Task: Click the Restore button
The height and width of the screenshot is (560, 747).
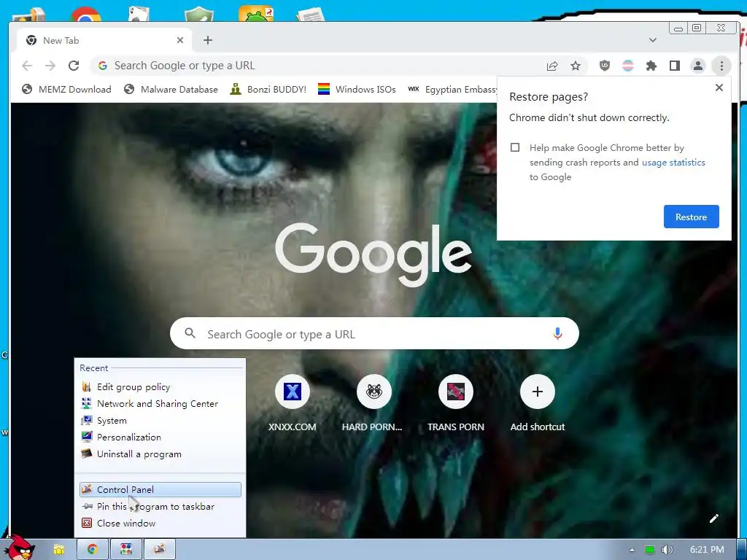Action: (x=692, y=217)
